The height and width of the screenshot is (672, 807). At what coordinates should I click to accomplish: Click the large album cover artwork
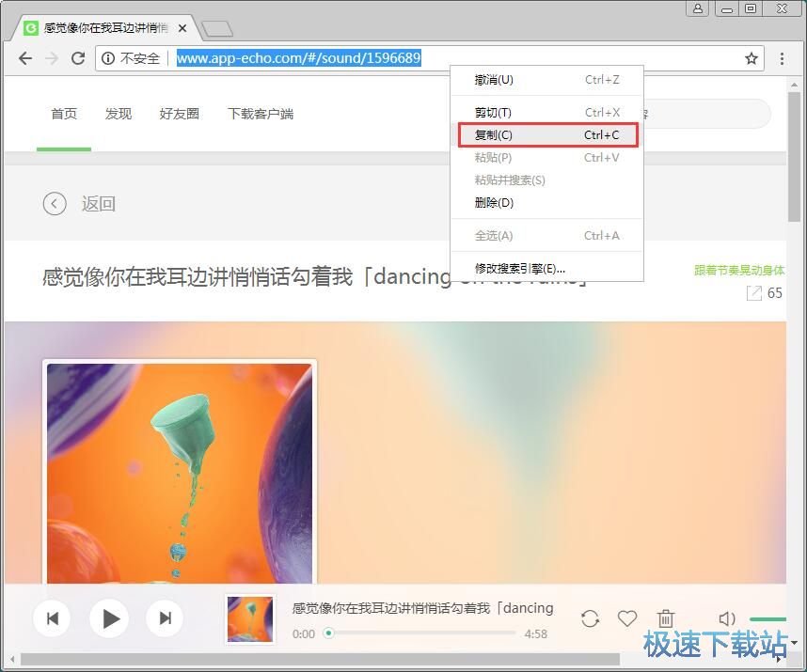[x=179, y=473]
